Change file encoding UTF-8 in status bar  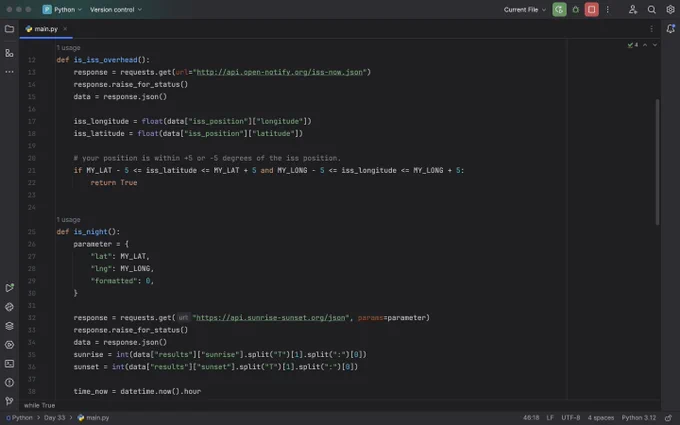point(571,418)
